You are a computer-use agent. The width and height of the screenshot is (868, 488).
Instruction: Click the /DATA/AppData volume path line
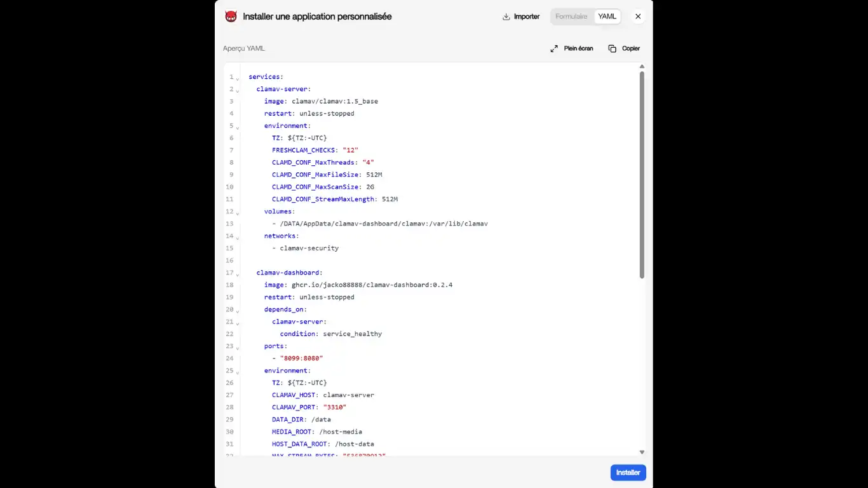tap(380, 224)
